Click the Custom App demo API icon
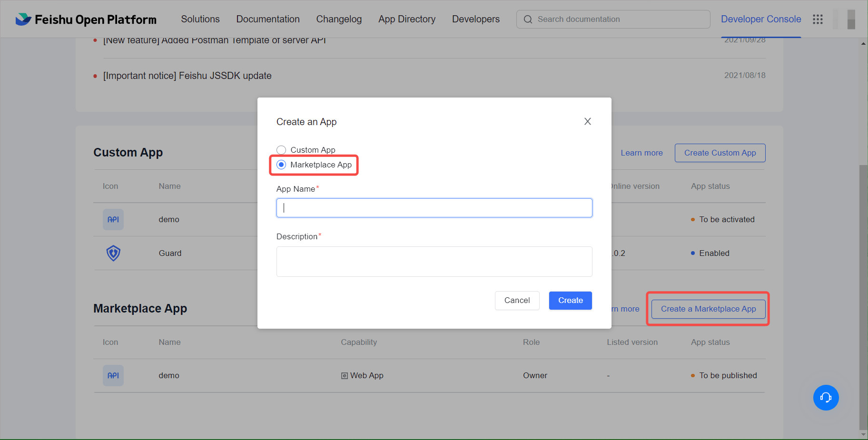The height and width of the screenshot is (440, 868). [x=113, y=220]
